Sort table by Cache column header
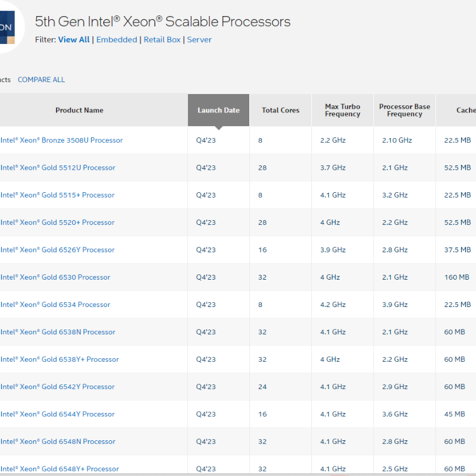The width and height of the screenshot is (476, 476). point(465,110)
